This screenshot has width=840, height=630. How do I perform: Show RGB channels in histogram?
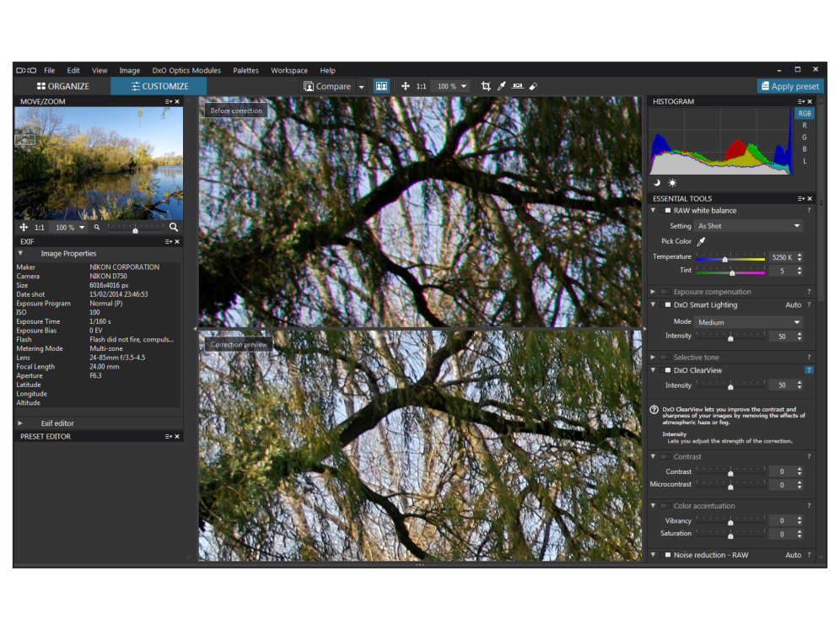coord(805,114)
